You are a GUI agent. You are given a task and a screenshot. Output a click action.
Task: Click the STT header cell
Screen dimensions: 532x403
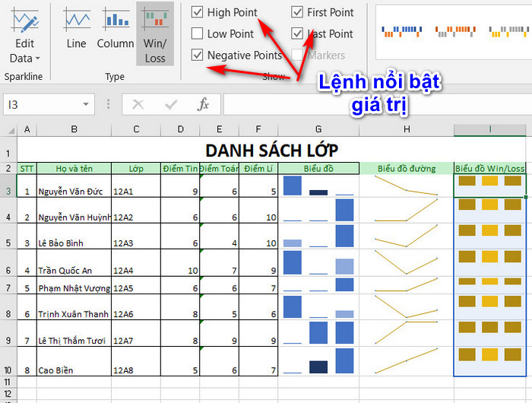pyautogui.click(x=27, y=168)
